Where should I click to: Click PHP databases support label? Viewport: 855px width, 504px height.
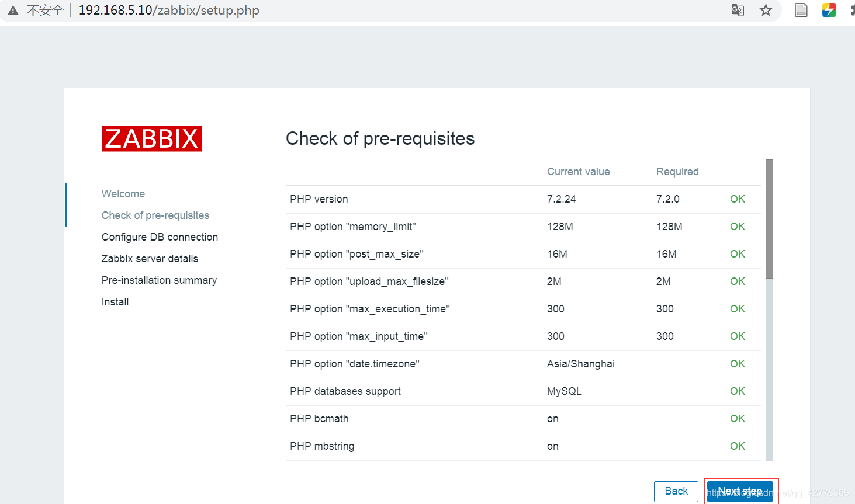345,391
